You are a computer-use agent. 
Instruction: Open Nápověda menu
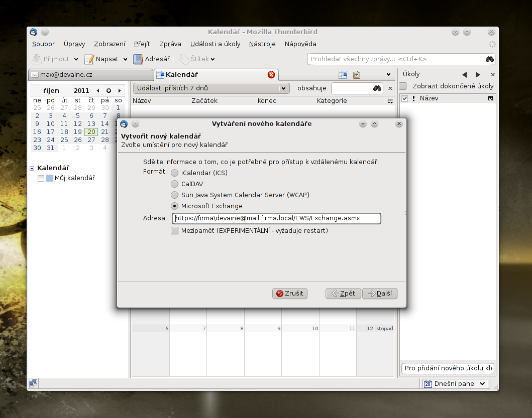tap(300, 44)
